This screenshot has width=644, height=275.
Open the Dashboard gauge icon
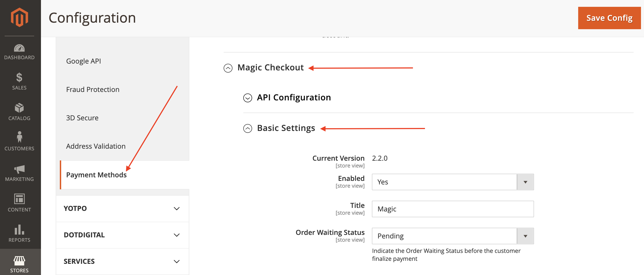tap(19, 48)
